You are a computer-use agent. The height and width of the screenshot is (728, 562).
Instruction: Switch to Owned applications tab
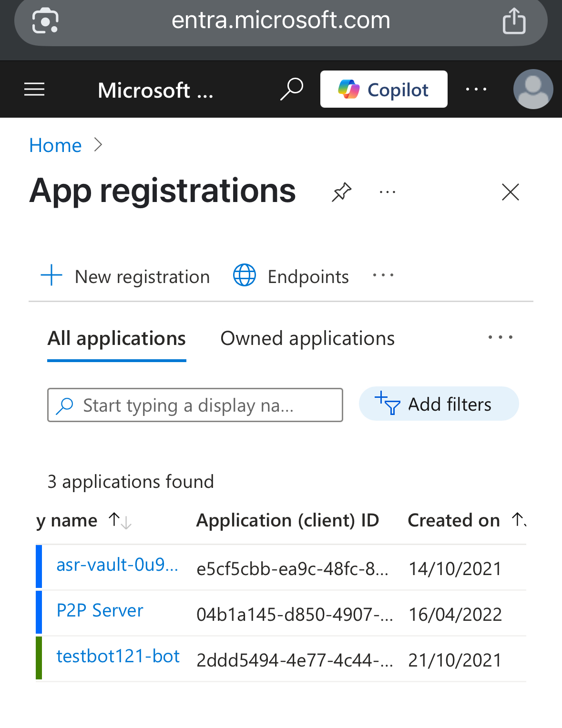pyautogui.click(x=307, y=339)
